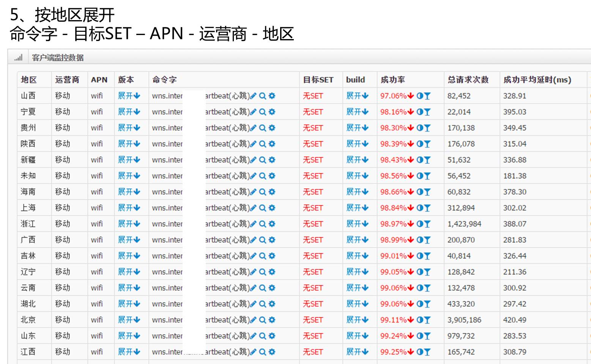Expand 版本 for the 上海 row

129,208
